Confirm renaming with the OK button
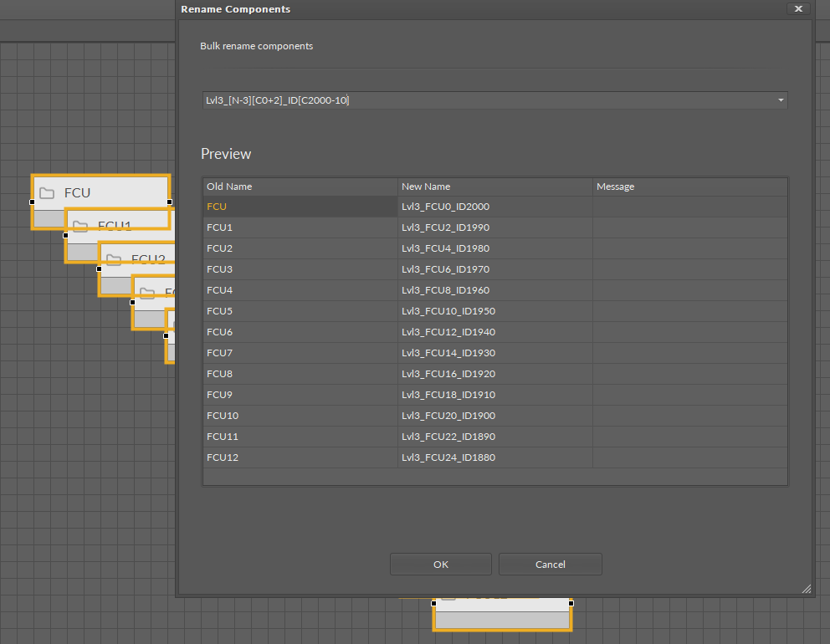830x644 pixels. click(440, 564)
